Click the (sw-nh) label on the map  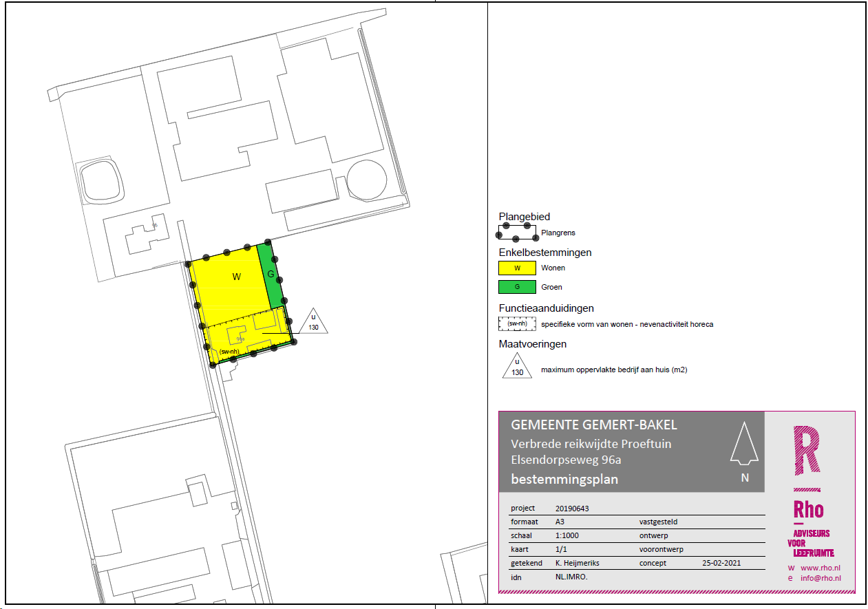229,352
